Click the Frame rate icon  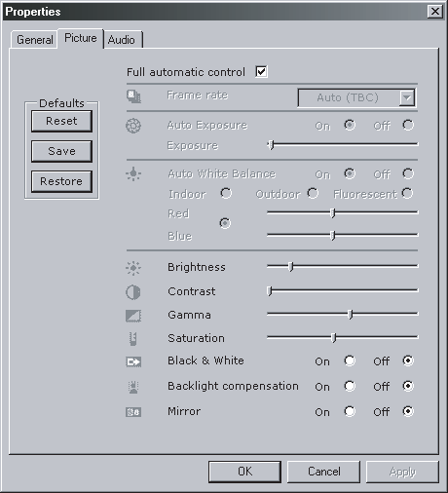pos(133,96)
